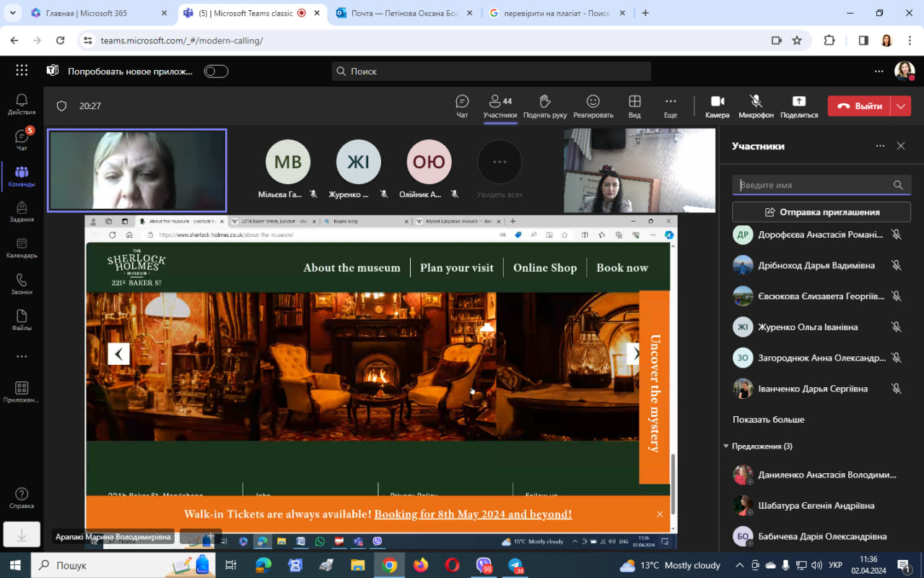The image size is (924, 578).
Task: Click the Raise hand icon
Action: (544, 102)
